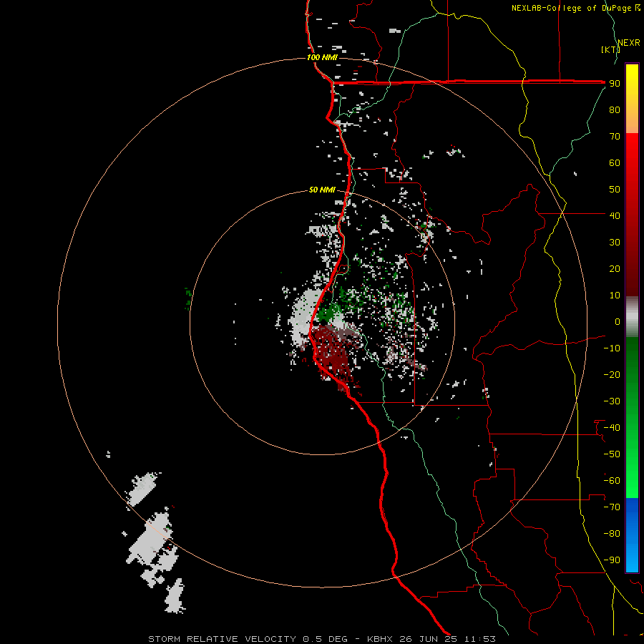Viewport: 644px width, 644px height.
Task: Click the "100 NMI" range ring label
Action: 322,57
